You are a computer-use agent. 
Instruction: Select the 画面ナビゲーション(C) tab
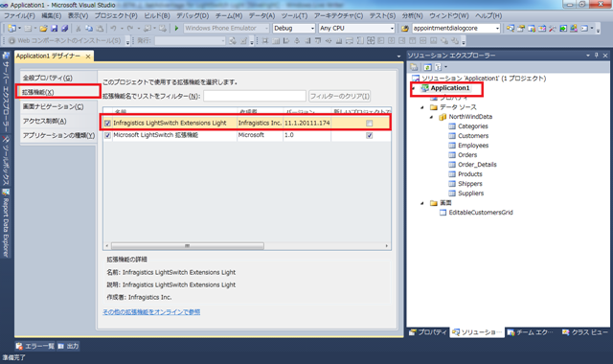[x=54, y=106]
